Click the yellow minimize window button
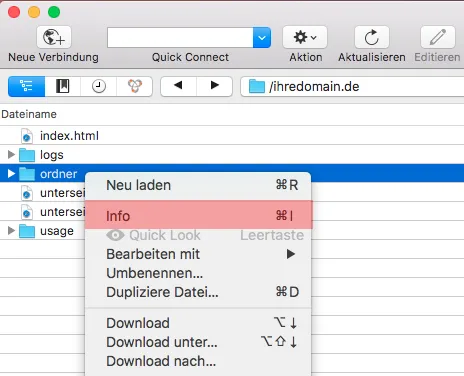The width and height of the screenshot is (464, 376). (x=34, y=12)
